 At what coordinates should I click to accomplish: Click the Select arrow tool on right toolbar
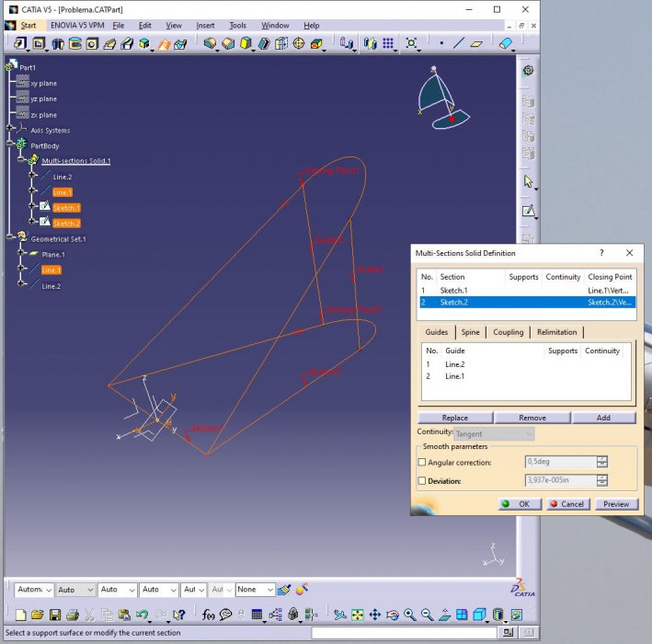pyautogui.click(x=528, y=182)
